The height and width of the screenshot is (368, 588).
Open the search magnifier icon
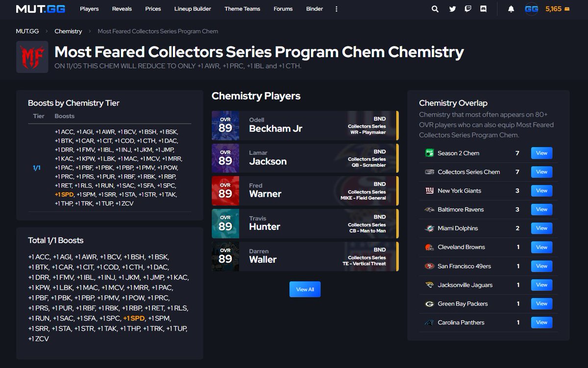[x=435, y=9]
